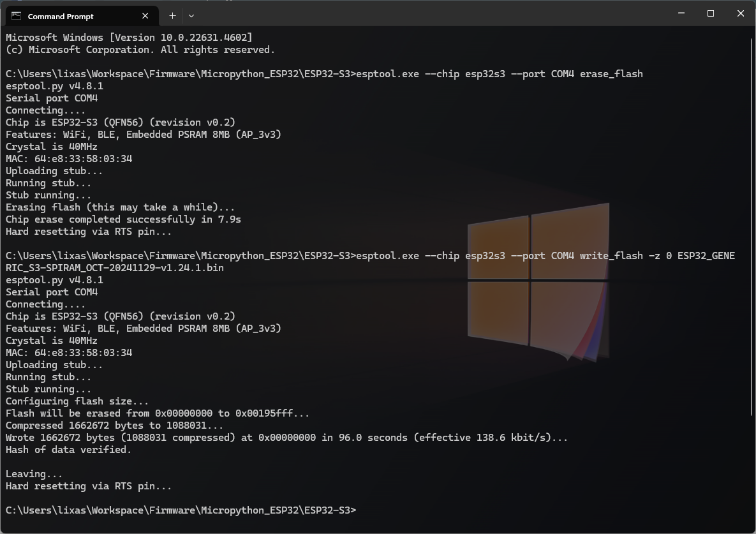Click the Command Prompt tab icon
756x534 pixels.
coord(17,16)
